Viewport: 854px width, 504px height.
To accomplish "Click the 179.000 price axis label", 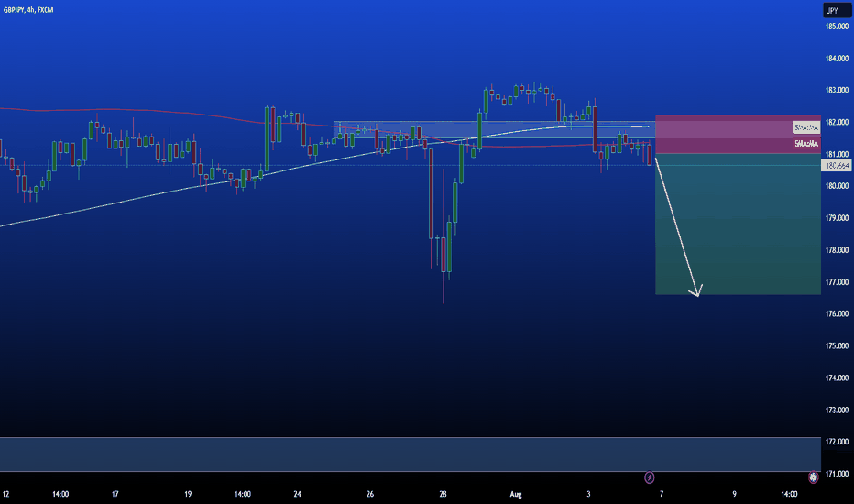I will 837,218.
